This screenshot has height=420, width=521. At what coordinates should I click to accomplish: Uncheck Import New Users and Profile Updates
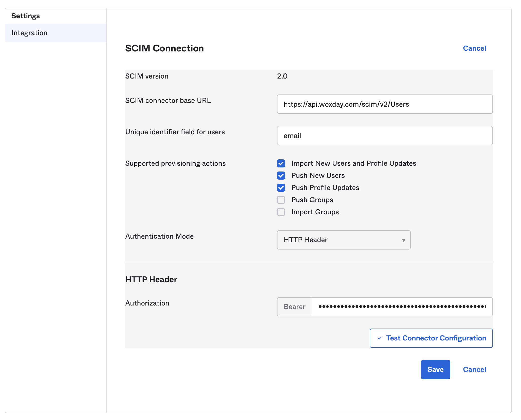[281, 163]
